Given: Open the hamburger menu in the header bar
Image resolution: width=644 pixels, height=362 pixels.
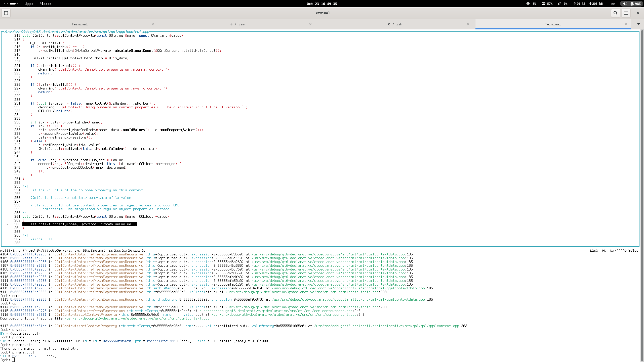Looking at the screenshot, I should (626, 13).
